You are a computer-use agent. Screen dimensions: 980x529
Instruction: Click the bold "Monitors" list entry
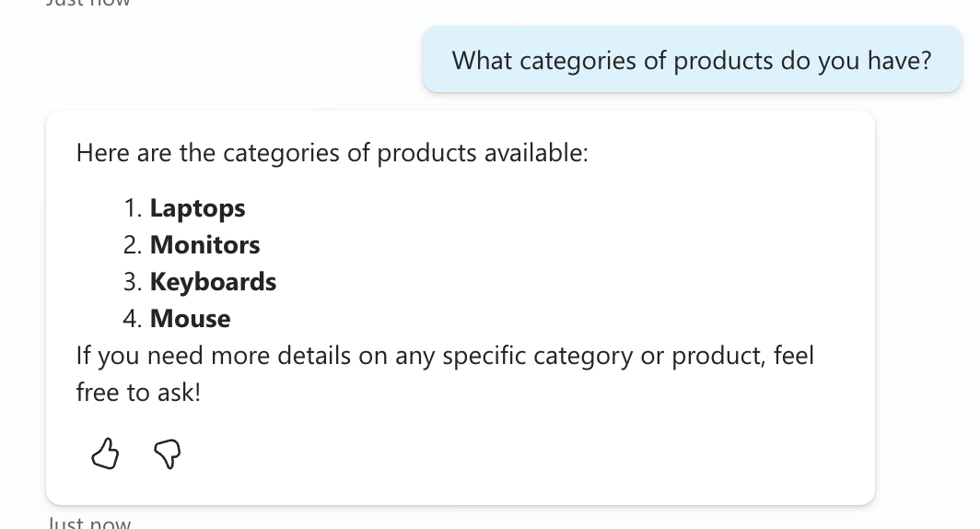[x=204, y=245]
